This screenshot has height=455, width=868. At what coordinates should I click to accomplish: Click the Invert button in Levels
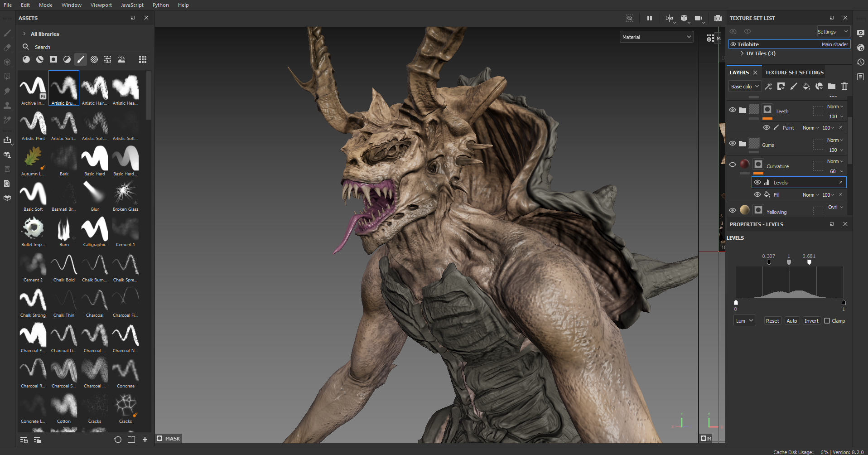click(811, 321)
